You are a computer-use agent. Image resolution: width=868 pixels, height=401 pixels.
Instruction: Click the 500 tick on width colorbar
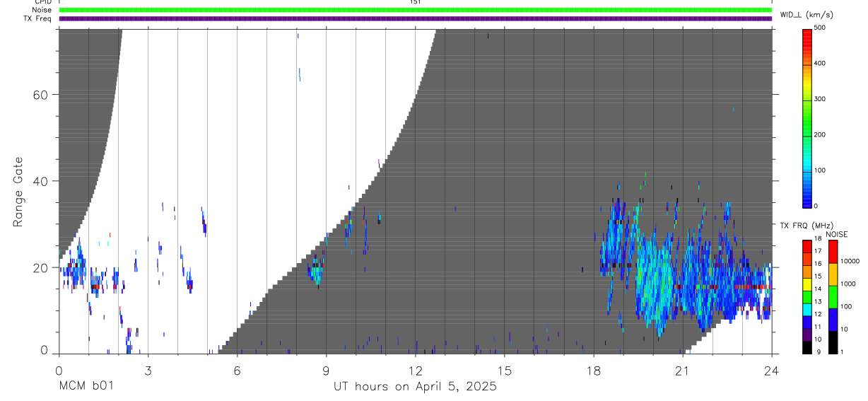click(x=820, y=28)
